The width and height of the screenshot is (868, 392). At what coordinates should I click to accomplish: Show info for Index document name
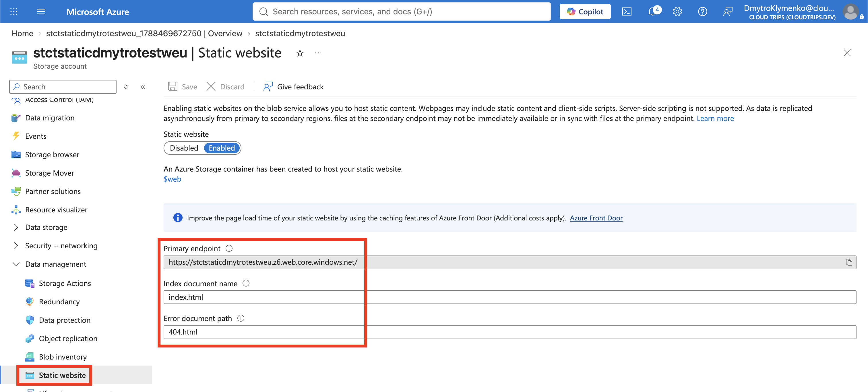pos(246,283)
